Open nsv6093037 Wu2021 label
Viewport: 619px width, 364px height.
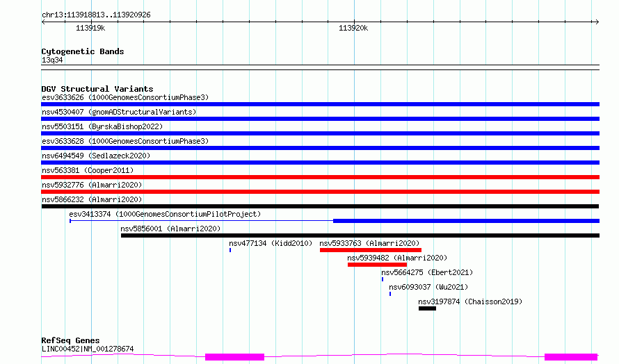tap(428, 287)
